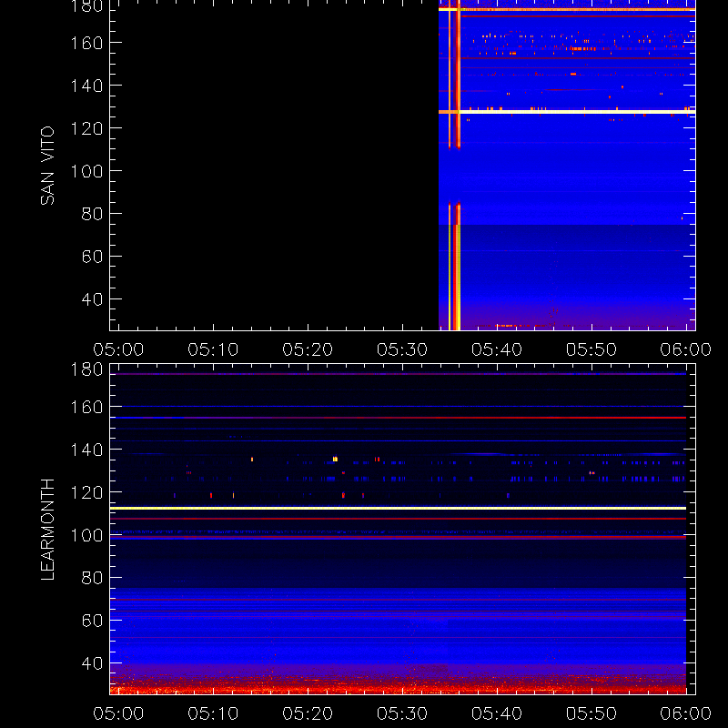Click the 05:40 time label under the San Vito plot

pyautogui.click(x=497, y=349)
